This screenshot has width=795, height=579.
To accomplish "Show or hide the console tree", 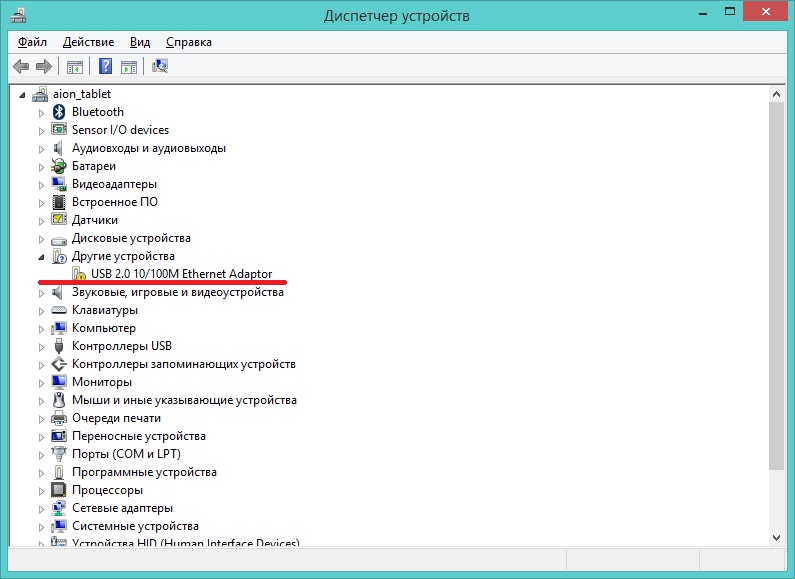I will 75,66.
